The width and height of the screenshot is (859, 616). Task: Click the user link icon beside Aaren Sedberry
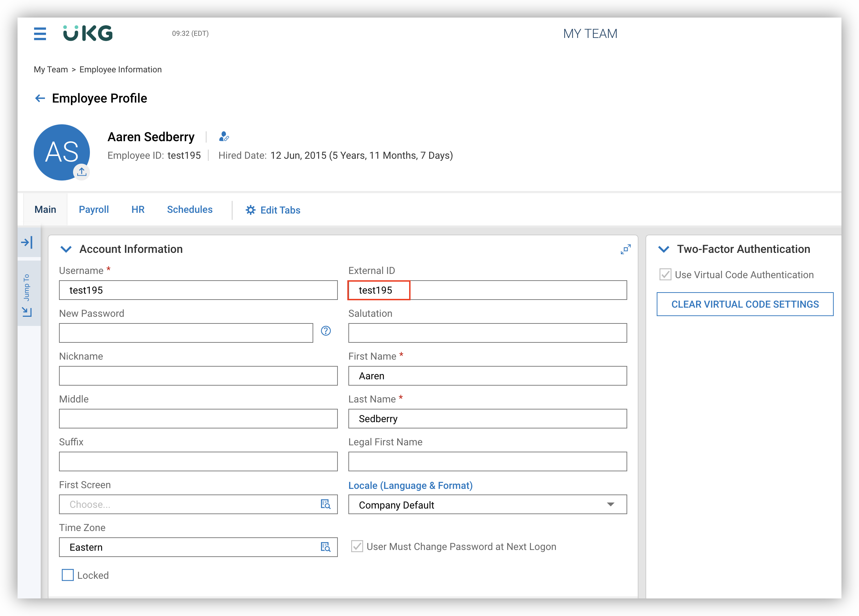(x=224, y=136)
